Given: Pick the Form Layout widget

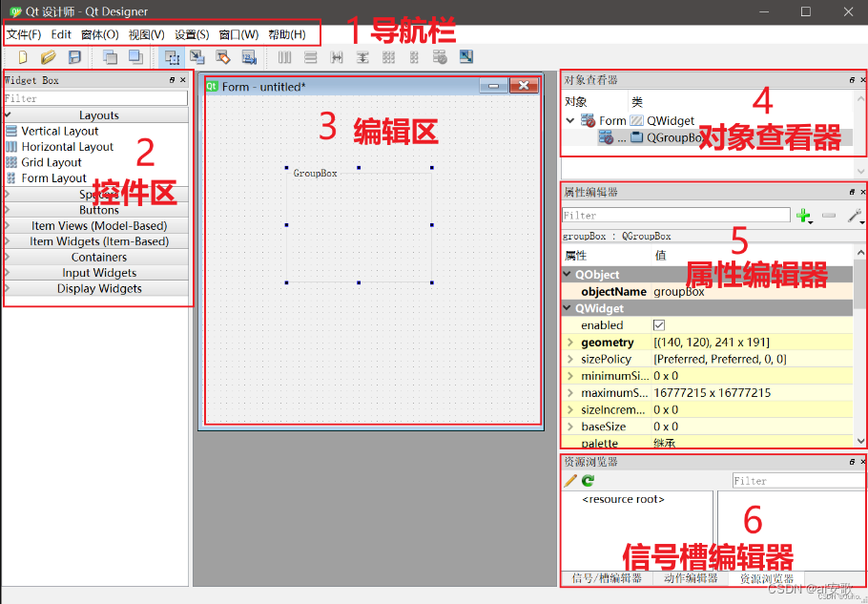Looking at the screenshot, I should coord(46,178).
